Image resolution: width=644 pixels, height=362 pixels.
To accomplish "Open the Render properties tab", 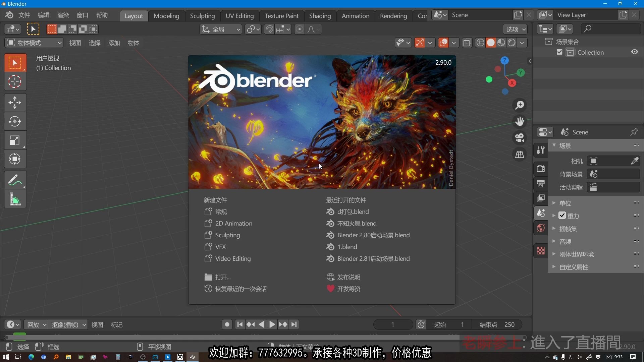I will click(x=541, y=168).
